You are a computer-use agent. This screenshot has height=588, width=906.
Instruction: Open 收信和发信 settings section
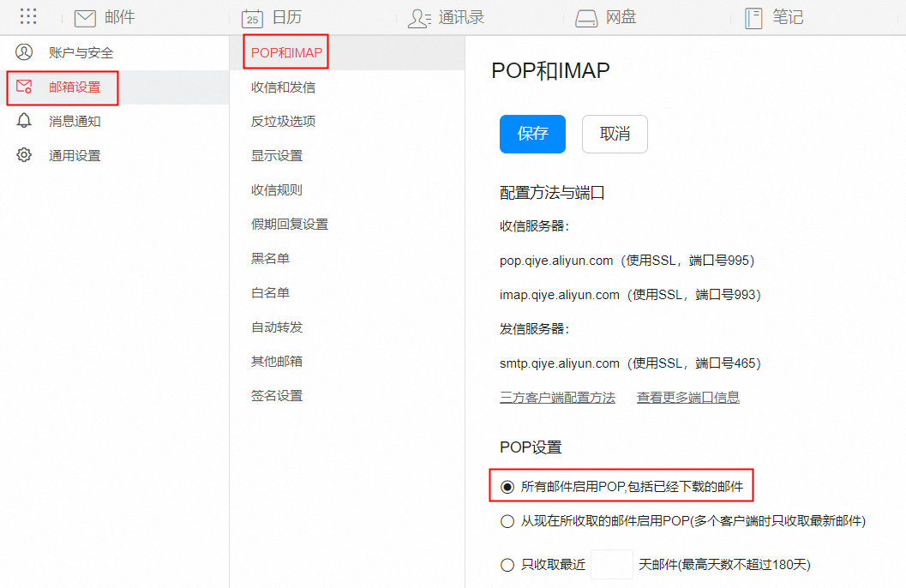click(x=283, y=87)
